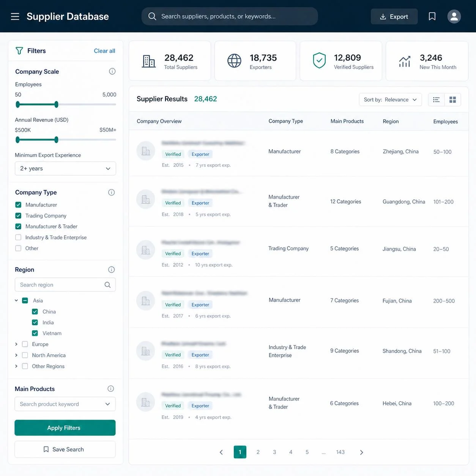The height and width of the screenshot is (476, 476).
Task: Check the North America checkbox
Action: [25, 355]
